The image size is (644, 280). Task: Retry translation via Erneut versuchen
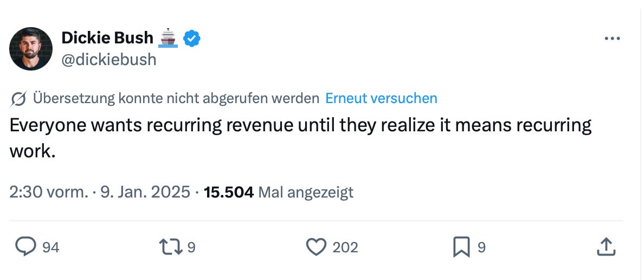click(x=381, y=98)
